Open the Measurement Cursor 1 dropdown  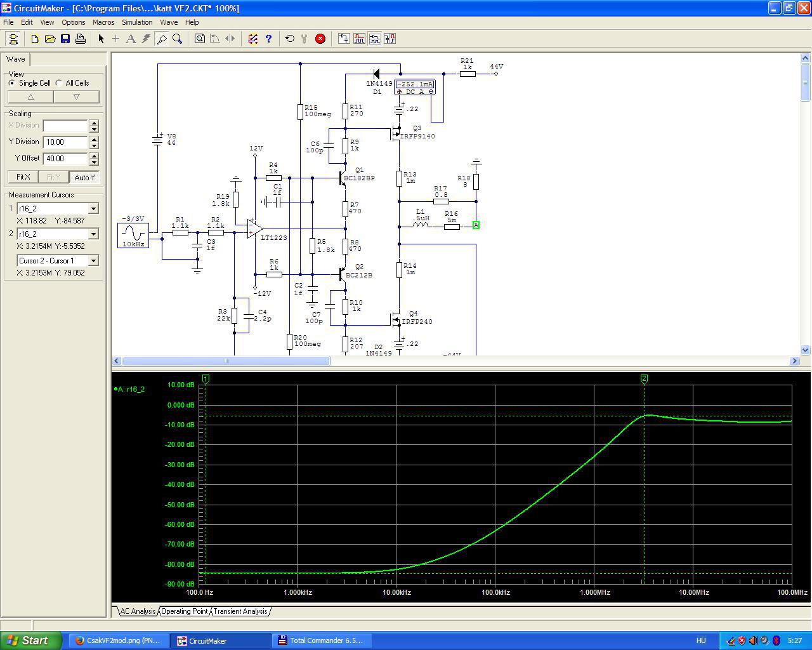(93, 209)
